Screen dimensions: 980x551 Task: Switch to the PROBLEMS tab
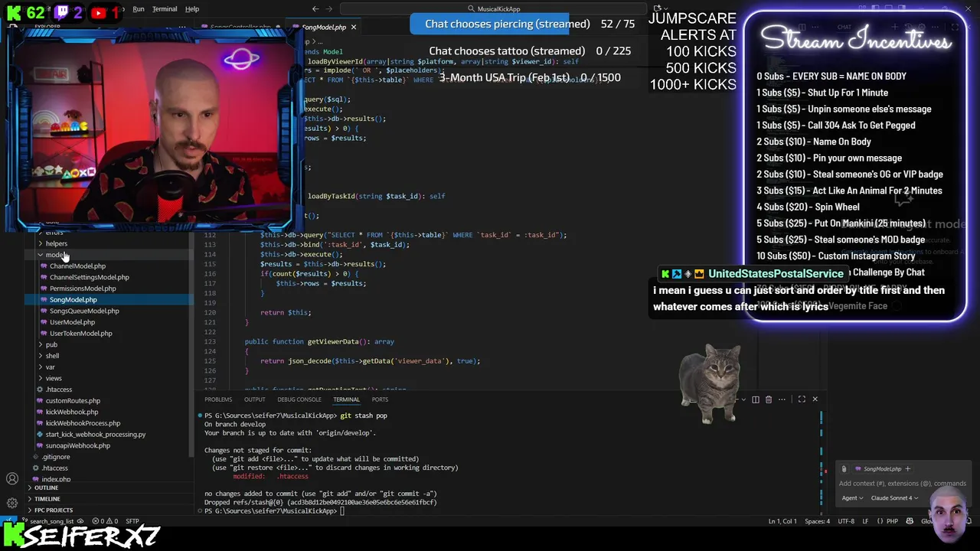[218, 399]
